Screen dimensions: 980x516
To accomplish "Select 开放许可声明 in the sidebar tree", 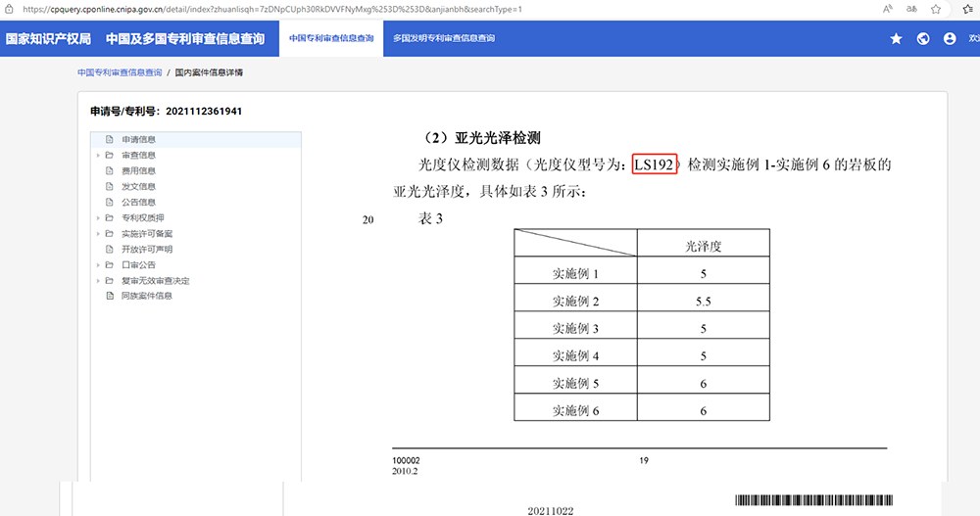I will 147,249.
